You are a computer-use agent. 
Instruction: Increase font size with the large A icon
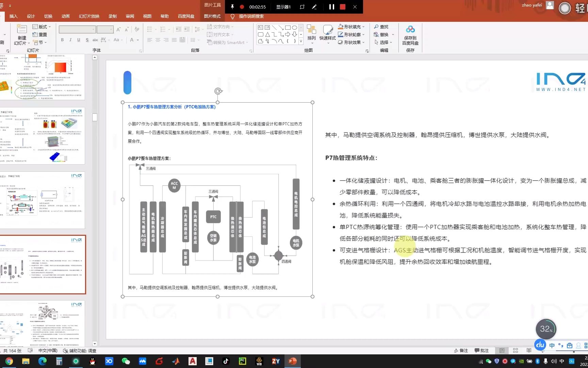[118, 30]
